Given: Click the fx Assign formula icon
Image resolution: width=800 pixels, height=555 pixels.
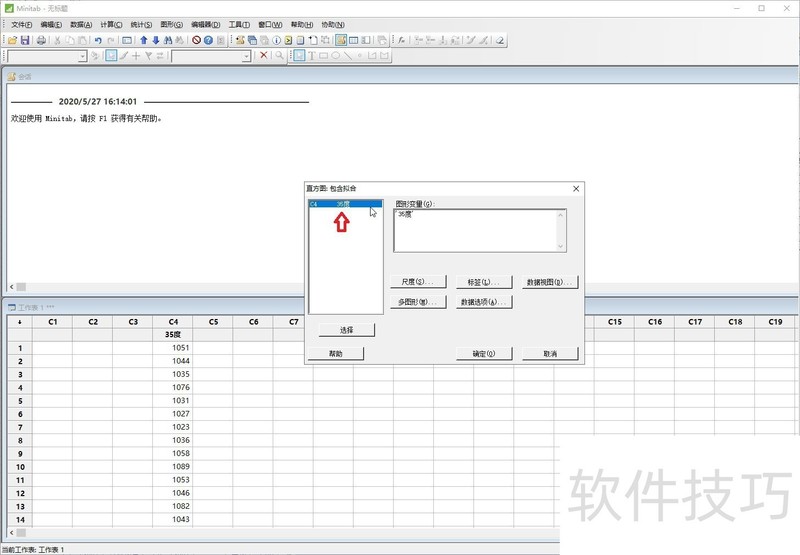Looking at the screenshot, I should (402, 40).
